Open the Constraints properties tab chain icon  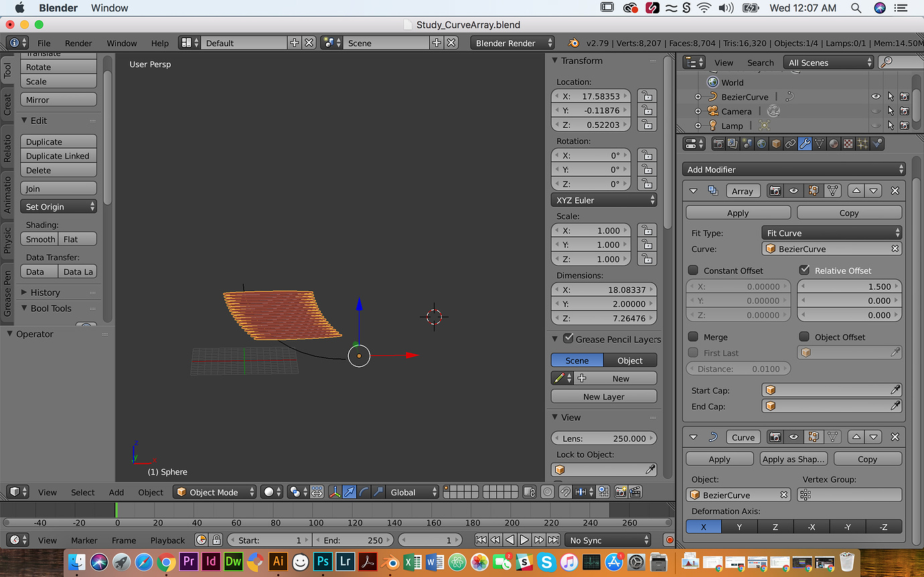coord(791,143)
